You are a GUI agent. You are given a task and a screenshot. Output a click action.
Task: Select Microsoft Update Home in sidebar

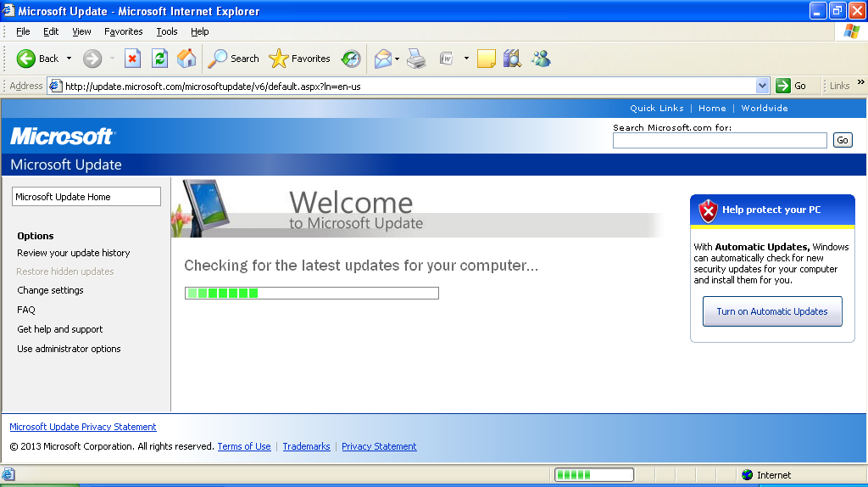[86, 197]
